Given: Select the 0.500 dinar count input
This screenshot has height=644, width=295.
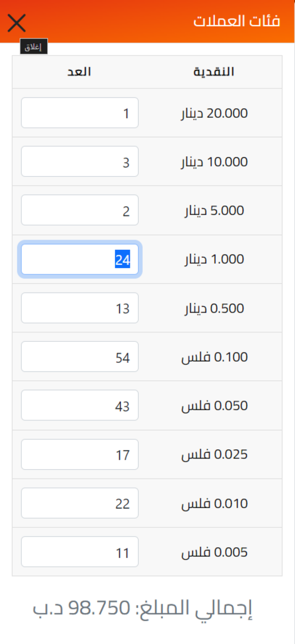Looking at the screenshot, I should click(80, 308).
